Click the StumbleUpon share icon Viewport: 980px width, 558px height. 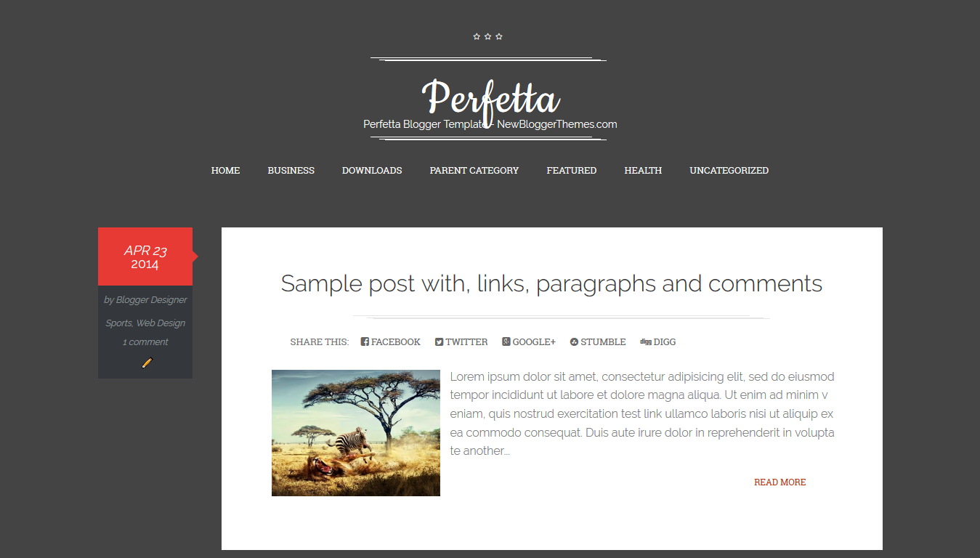coord(574,341)
